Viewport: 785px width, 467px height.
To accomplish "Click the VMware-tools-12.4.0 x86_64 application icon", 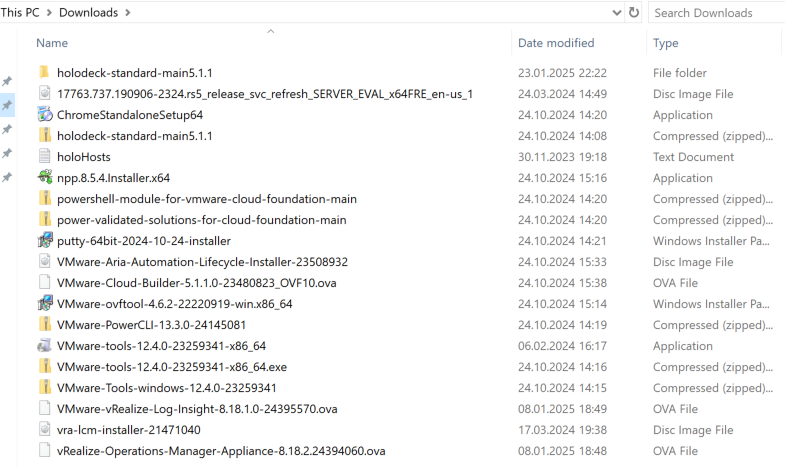I will point(45,346).
